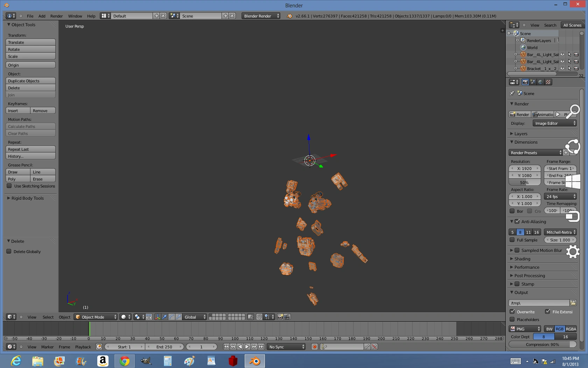The width and height of the screenshot is (588, 368).
Task: Lock the camera and layers to scene
Action: [251, 317]
